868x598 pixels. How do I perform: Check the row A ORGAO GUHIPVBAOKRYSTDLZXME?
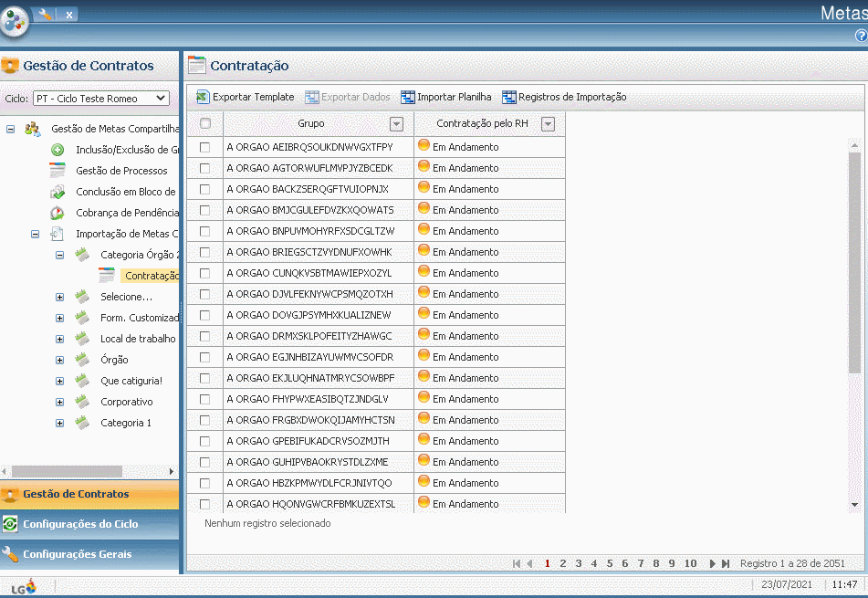(204, 462)
